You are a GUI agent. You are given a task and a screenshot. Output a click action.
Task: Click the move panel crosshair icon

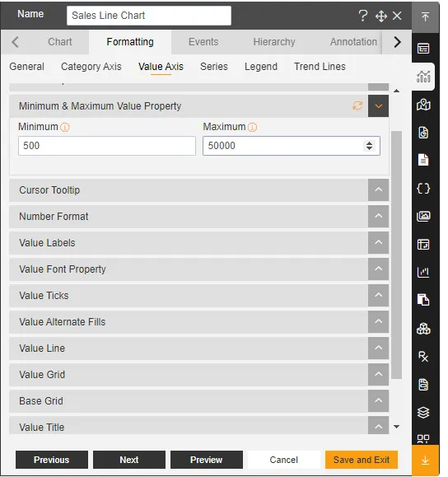pos(380,16)
